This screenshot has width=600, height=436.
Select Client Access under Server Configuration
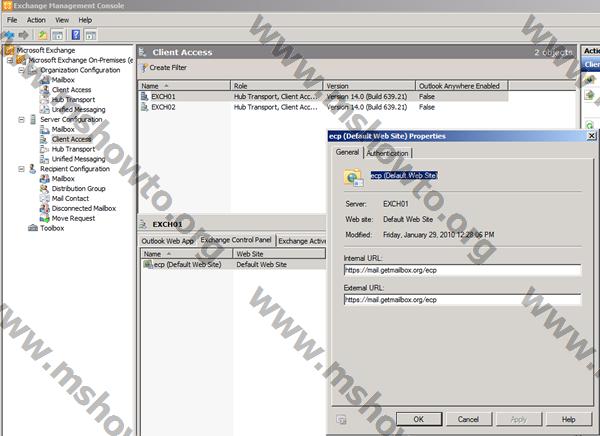coord(72,139)
